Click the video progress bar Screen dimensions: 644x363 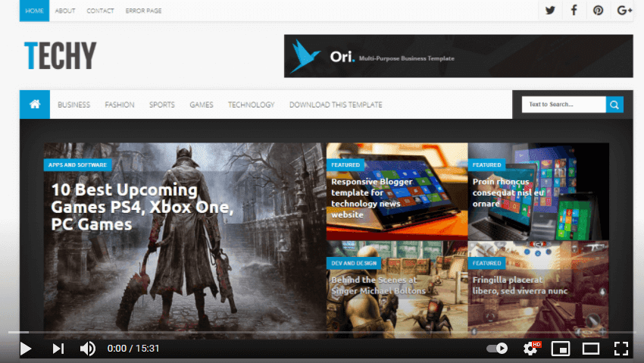click(x=322, y=332)
